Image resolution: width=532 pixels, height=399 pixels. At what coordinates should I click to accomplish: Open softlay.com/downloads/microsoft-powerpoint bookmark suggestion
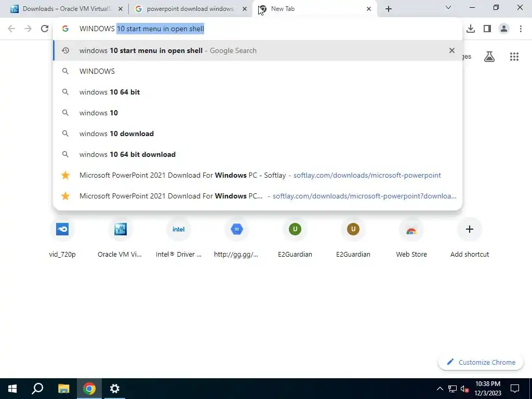258,175
